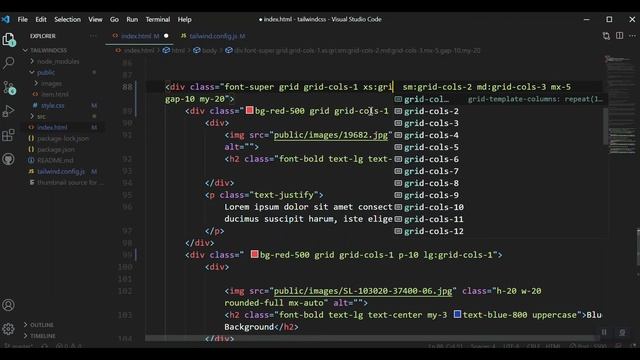Open the Extensions view icon
The image size is (640, 360).
tap(9, 135)
